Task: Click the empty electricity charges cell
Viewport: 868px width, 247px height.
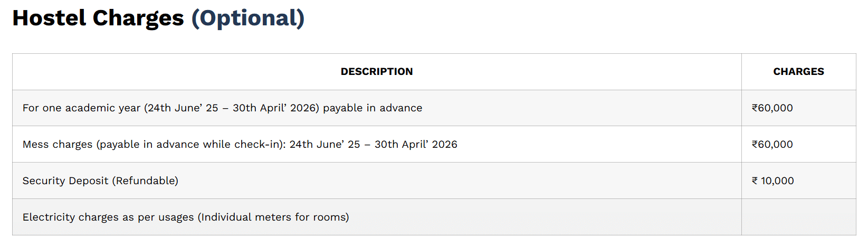Action: point(798,217)
